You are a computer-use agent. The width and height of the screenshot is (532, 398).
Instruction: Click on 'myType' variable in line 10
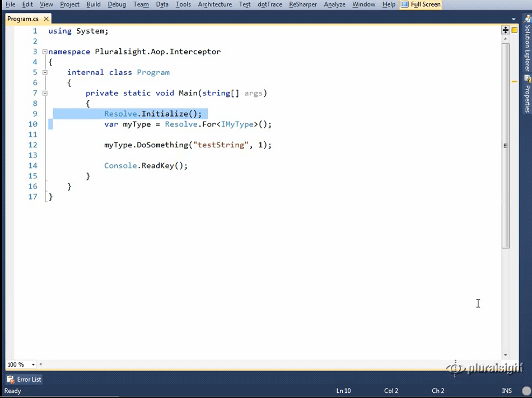(137, 124)
